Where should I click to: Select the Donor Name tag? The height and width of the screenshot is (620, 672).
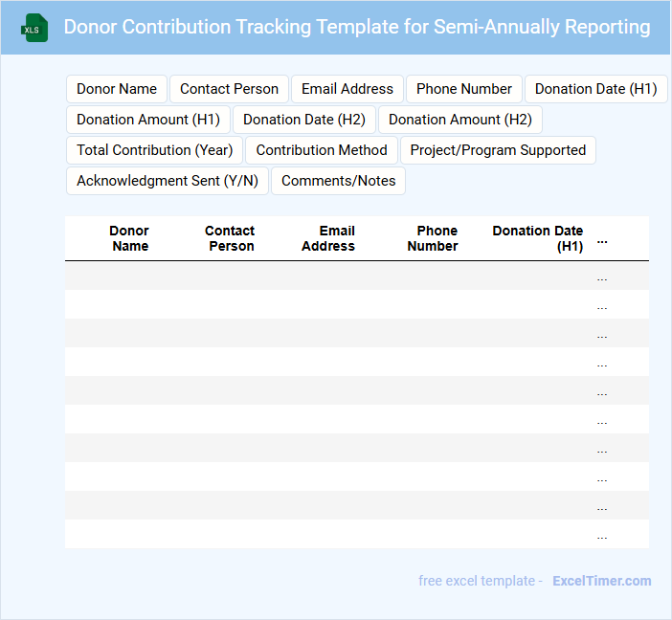117,89
